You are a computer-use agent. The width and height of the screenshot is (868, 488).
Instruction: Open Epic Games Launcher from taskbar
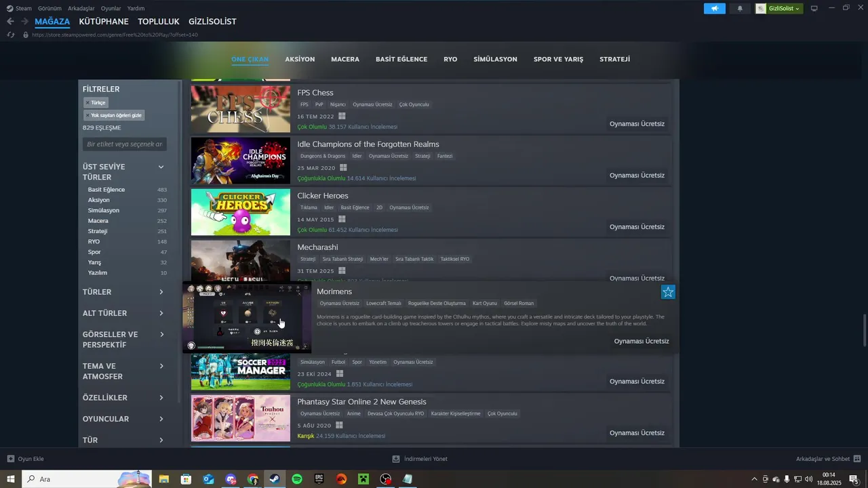coord(319,479)
